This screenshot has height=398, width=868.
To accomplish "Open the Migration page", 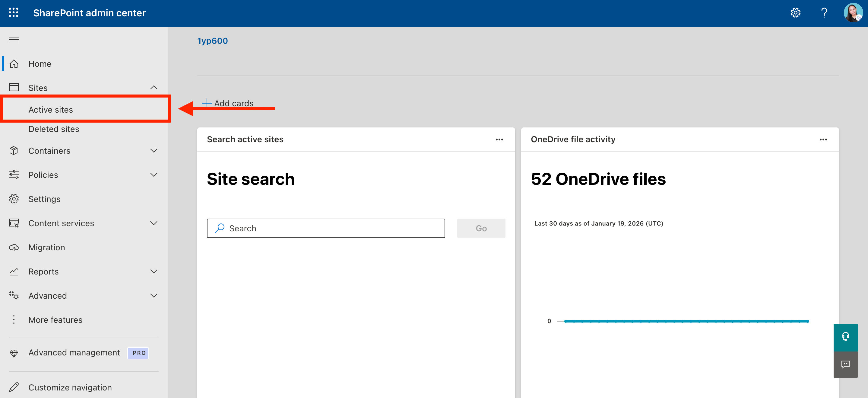I will 46,247.
